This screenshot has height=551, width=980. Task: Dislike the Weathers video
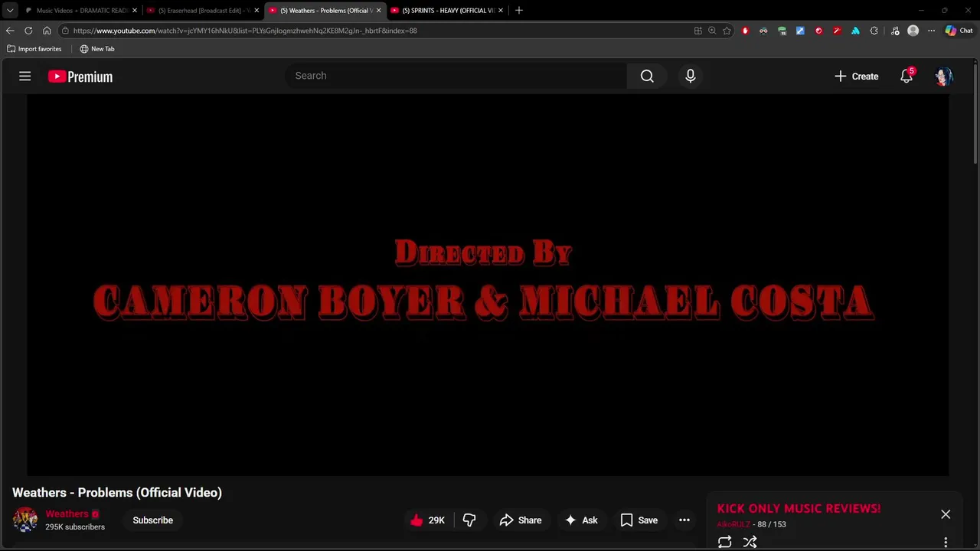(469, 520)
